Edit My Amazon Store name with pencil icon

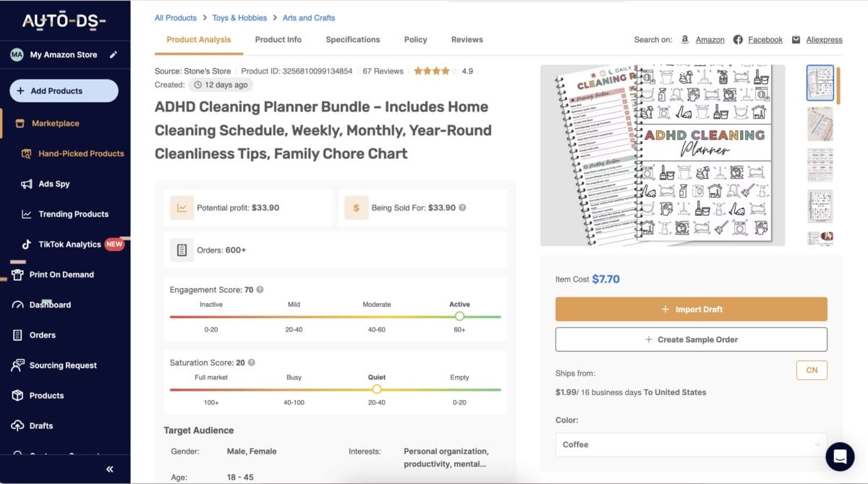pyautogui.click(x=114, y=54)
